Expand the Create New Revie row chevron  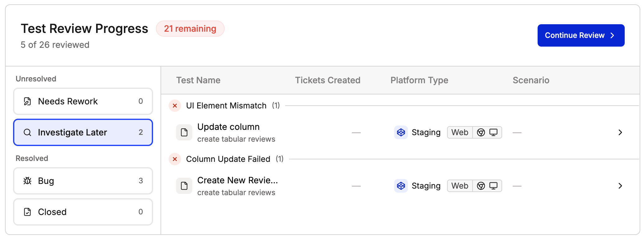click(620, 186)
